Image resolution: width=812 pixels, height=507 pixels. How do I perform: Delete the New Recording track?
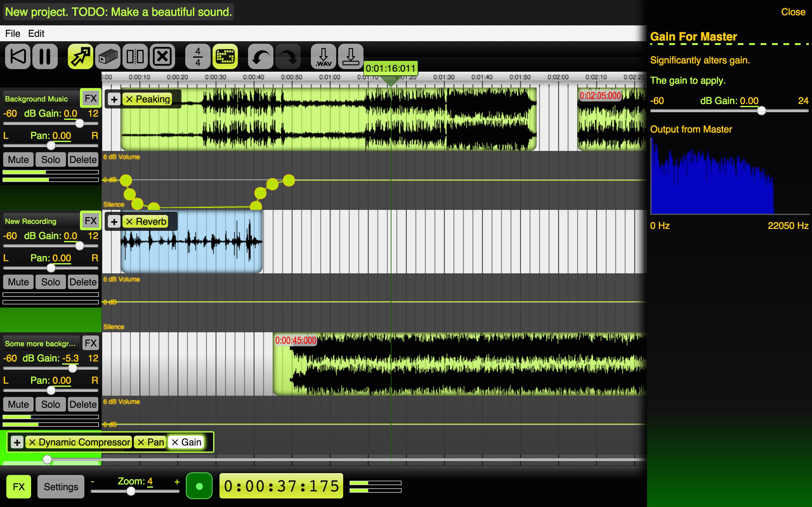(x=82, y=282)
